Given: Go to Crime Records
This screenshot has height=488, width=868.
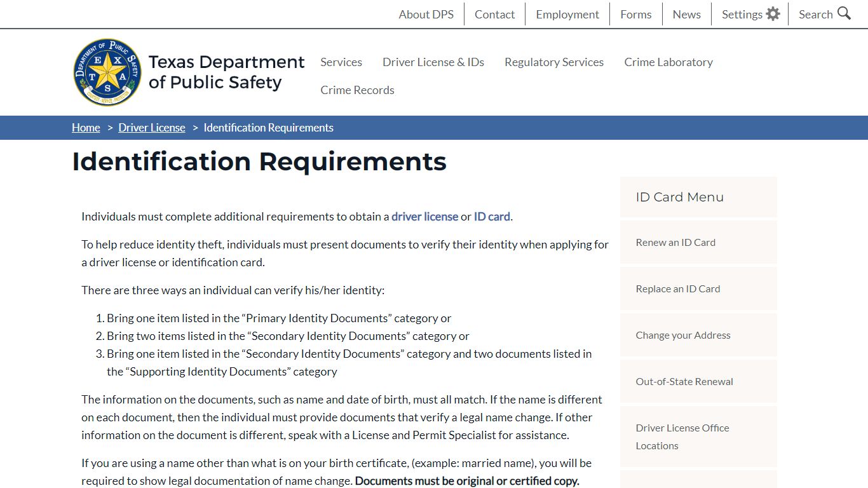Looking at the screenshot, I should point(357,90).
